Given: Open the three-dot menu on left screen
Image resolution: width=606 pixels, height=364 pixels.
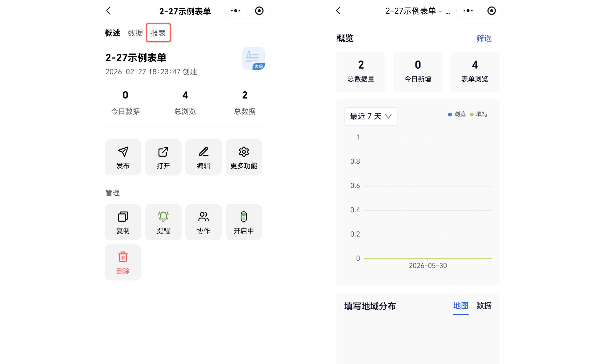Looking at the screenshot, I should tap(235, 11).
